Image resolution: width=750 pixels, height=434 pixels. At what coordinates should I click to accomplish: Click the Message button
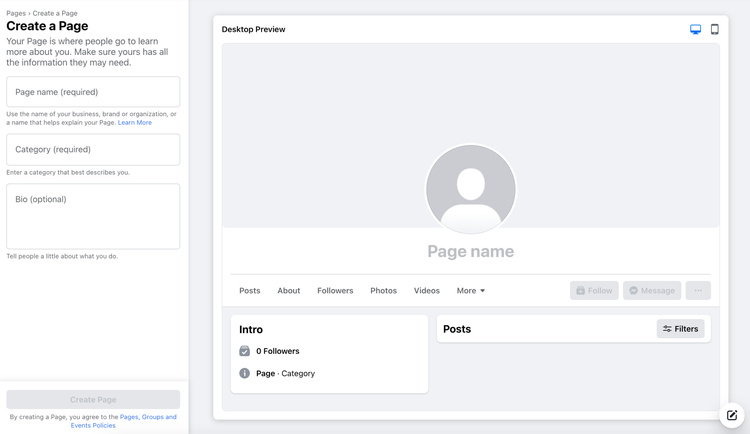coord(652,290)
